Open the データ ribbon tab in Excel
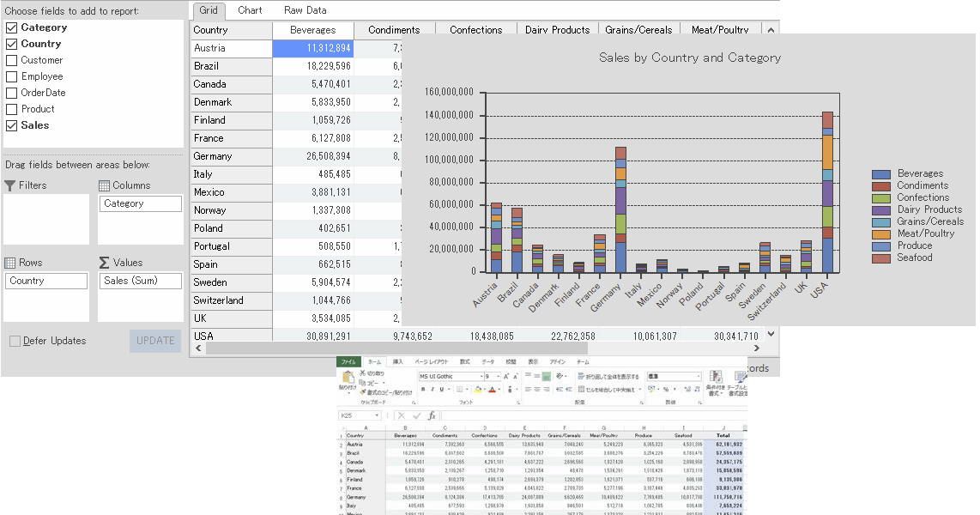This screenshot has width=980, height=515. click(x=488, y=362)
